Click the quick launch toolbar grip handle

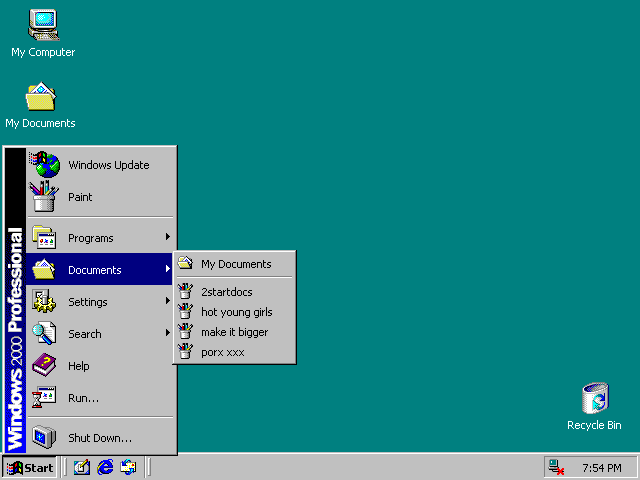pos(64,467)
